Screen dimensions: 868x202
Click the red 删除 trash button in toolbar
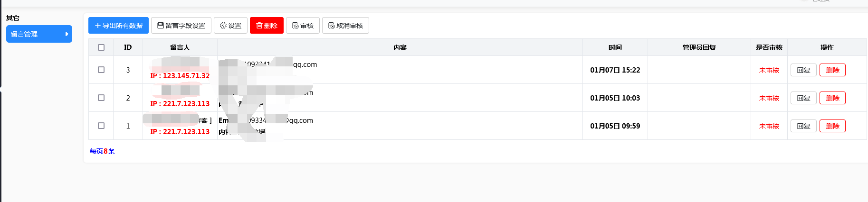tap(267, 26)
